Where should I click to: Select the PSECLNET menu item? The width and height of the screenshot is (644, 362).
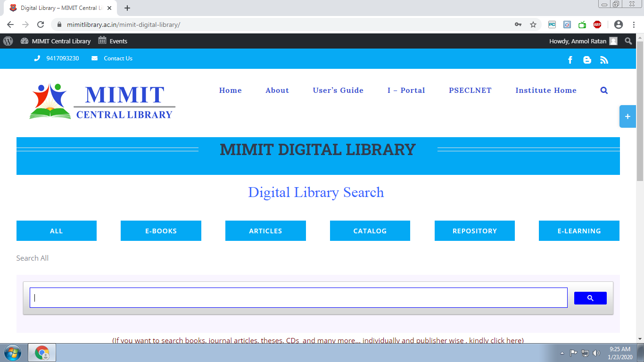[470, 90]
